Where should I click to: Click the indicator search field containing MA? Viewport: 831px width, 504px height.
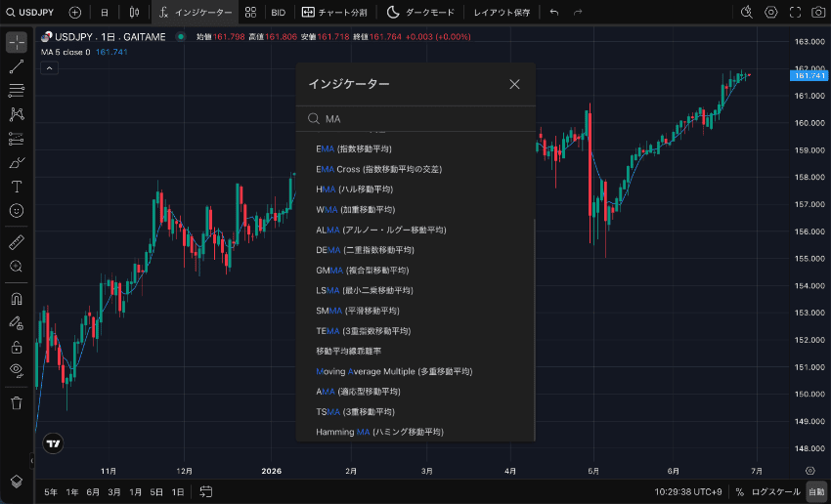coord(416,118)
